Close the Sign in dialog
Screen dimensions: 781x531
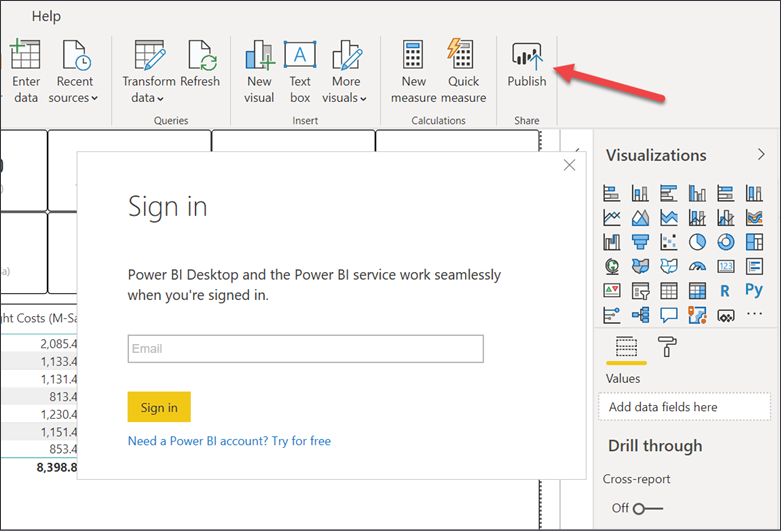(569, 165)
